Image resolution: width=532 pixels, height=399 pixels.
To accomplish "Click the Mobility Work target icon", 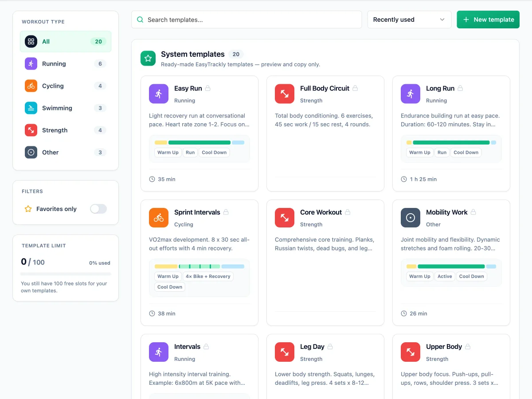I will coord(411,218).
